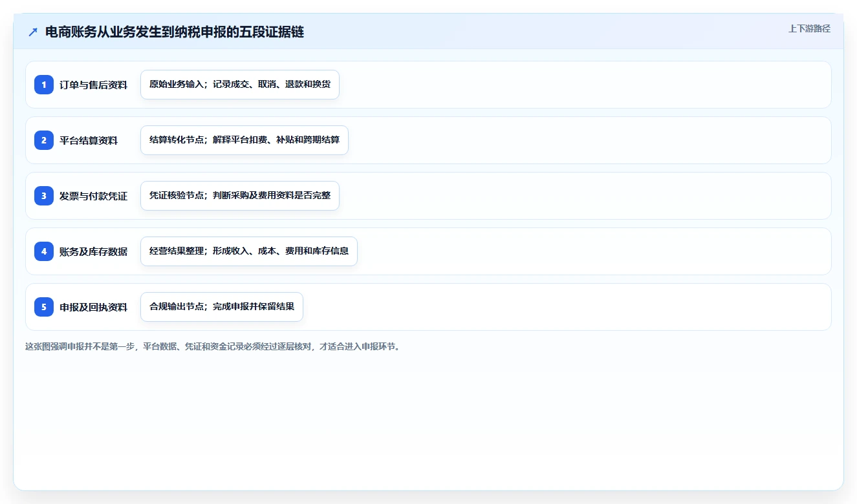Click the 经营结果整理 description box
Viewport: 857px width, 504px height.
249,251
